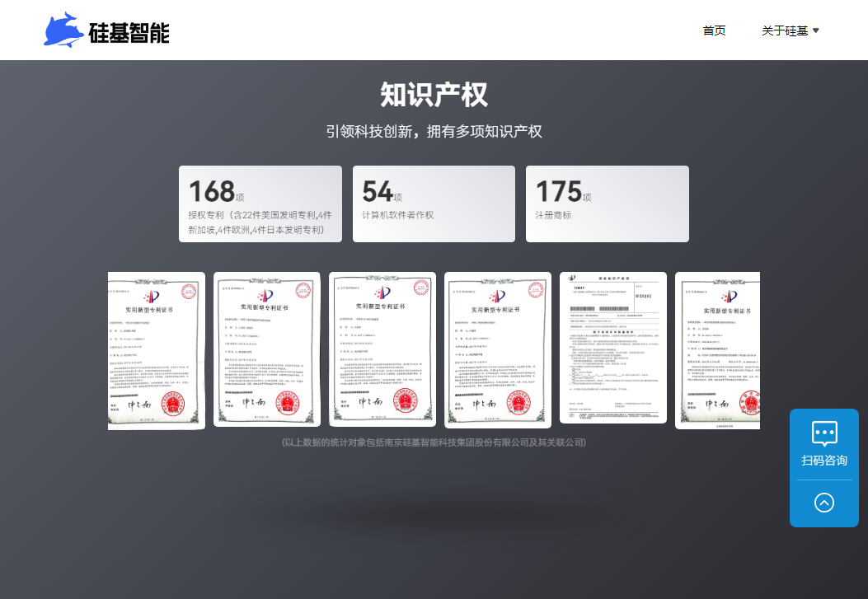The image size is (868, 599).
Task: Open the first patent certificate thumbnail
Action: (x=157, y=351)
